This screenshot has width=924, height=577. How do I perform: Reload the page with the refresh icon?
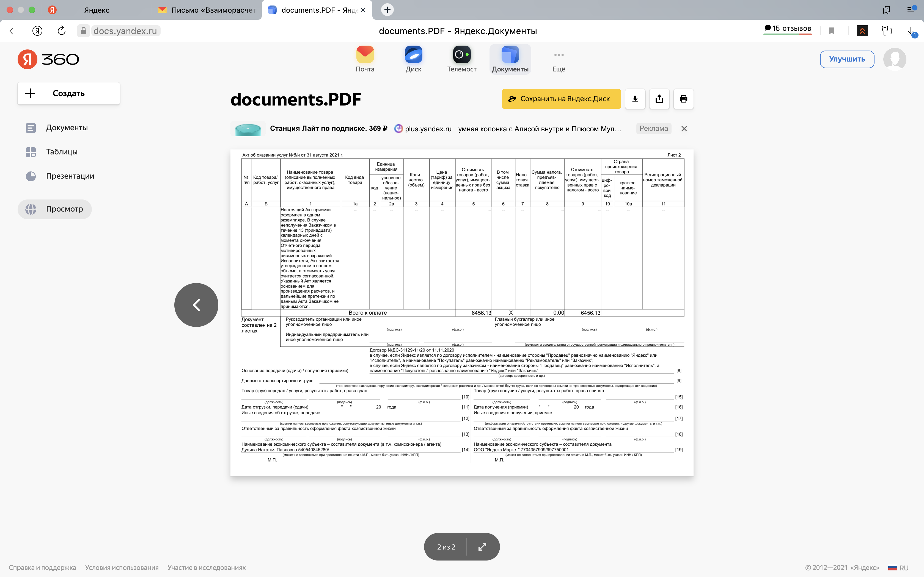(62, 31)
